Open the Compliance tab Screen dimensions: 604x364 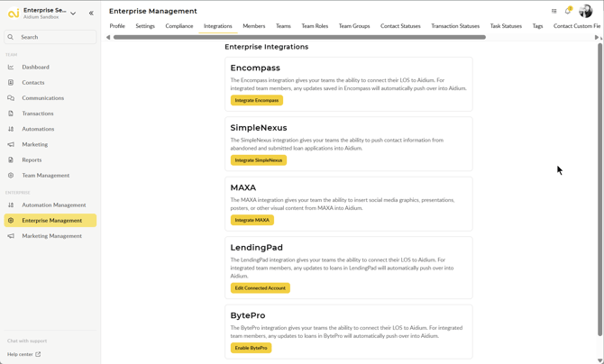coord(179,26)
